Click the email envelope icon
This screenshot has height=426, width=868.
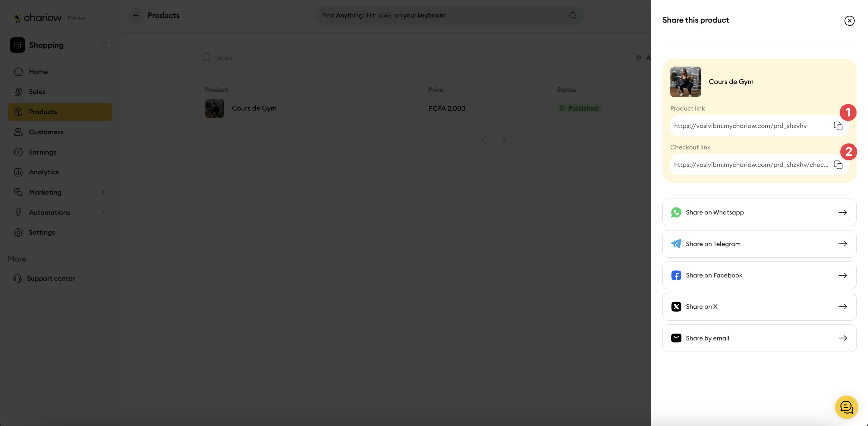tap(676, 338)
